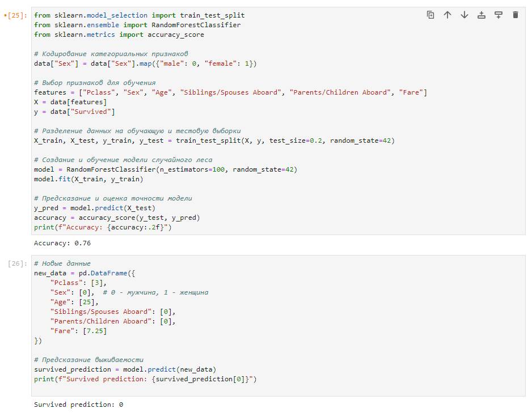532x413 pixels.
Task: Insert a new cell below the current one
Action: click(x=499, y=15)
